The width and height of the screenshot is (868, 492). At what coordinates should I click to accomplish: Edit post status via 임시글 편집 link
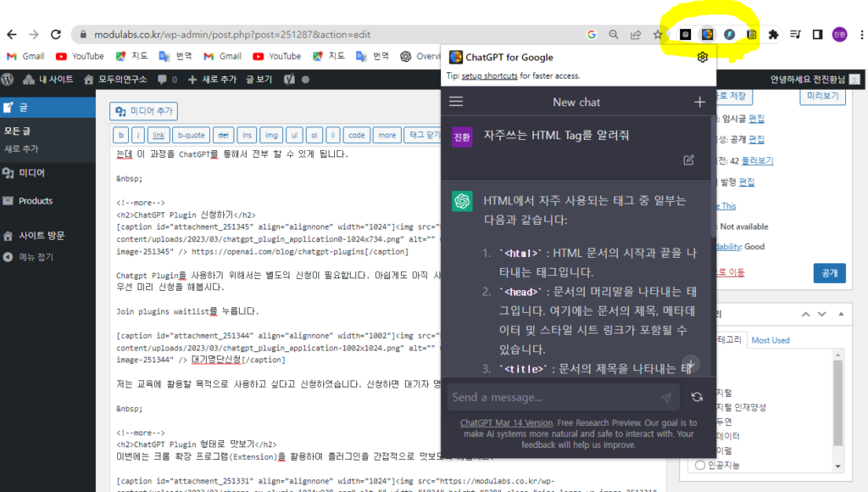click(x=756, y=119)
